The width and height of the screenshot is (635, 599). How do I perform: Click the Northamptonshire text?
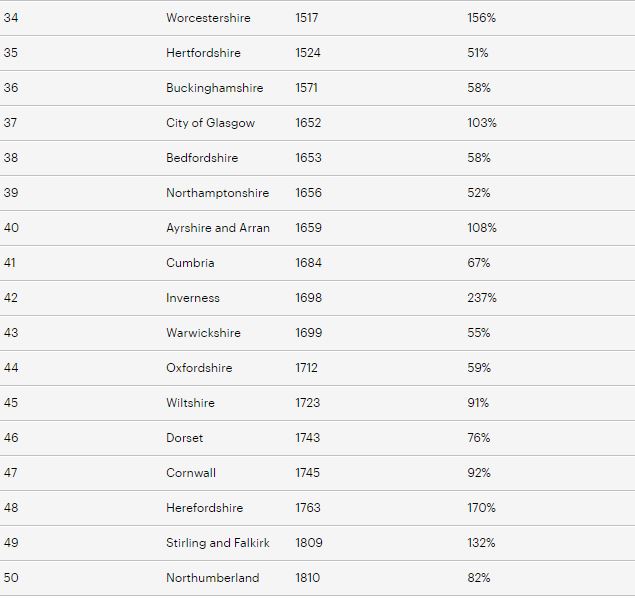[217, 193]
